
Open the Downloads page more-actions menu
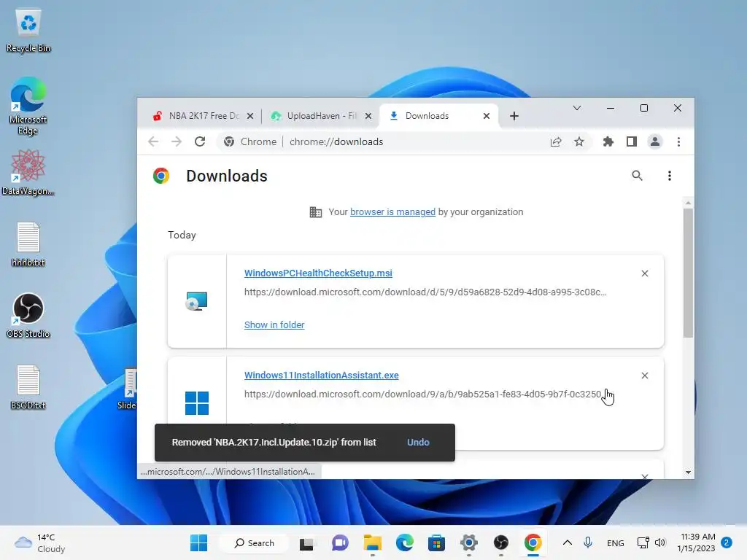point(670,176)
